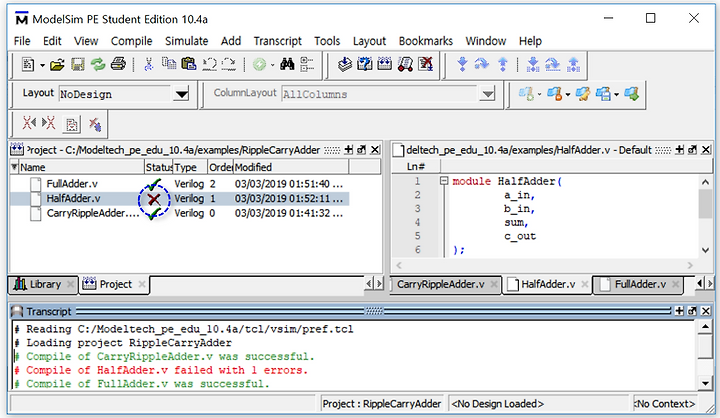Open the Help menu

click(530, 41)
